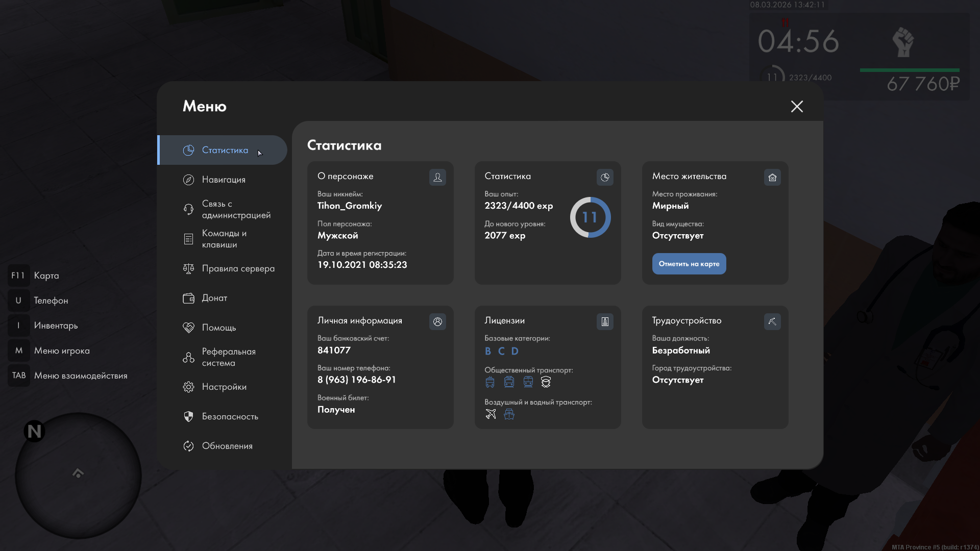Click the first bus transport license icon
Image resolution: width=980 pixels, height=551 pixels.
point(490,382)
